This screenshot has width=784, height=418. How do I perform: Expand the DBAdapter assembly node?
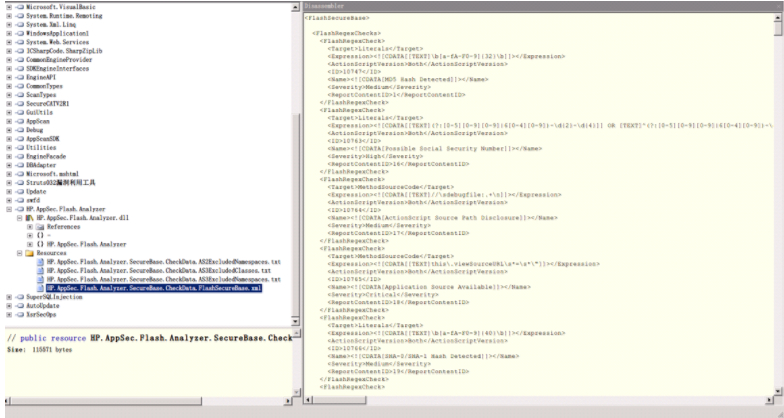point(9,165)
